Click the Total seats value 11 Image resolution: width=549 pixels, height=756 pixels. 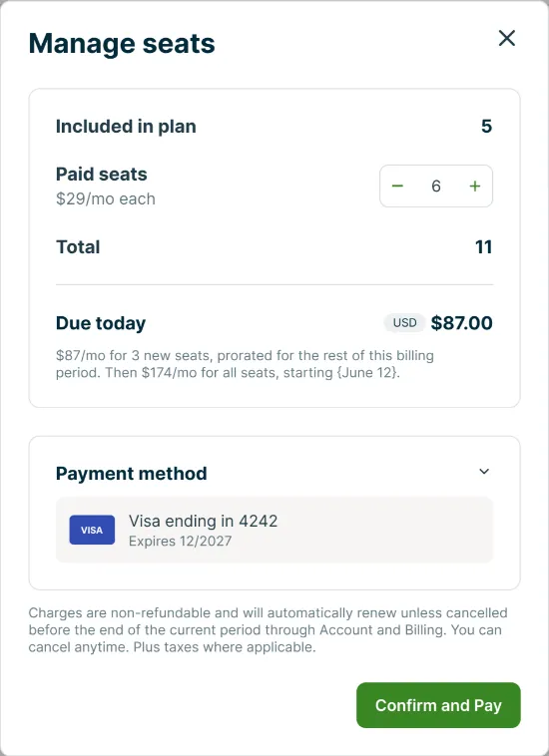(483, 247)
